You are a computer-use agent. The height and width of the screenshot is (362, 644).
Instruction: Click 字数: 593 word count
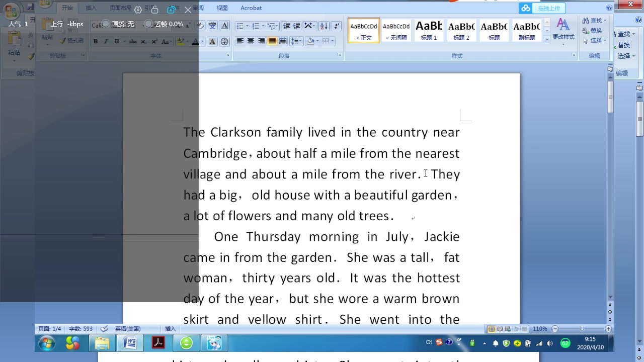(x=80, y=329)
